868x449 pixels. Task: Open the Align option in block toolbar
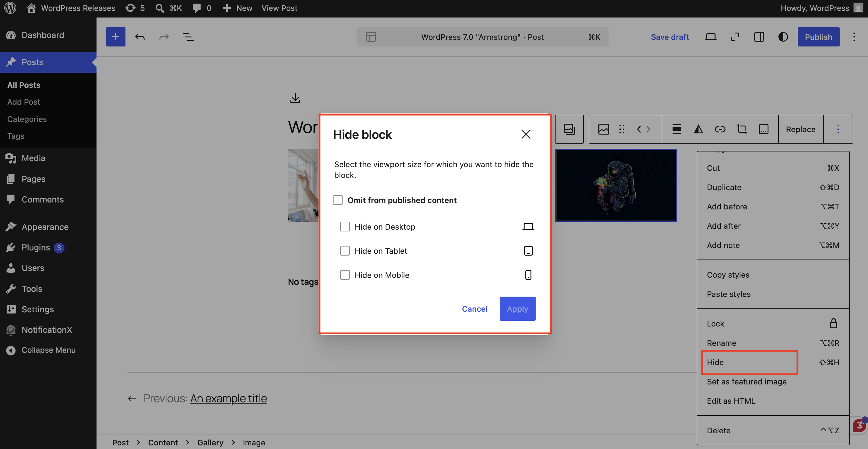coord(676,129)
